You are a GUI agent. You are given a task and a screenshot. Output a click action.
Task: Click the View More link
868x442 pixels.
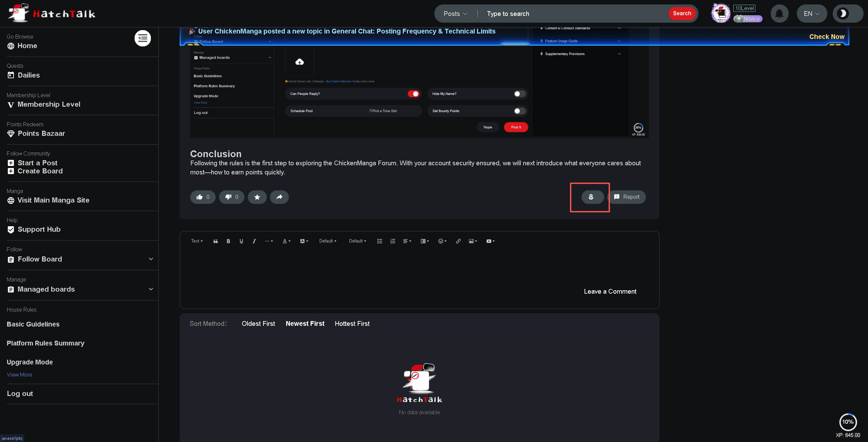pyautogui.click(x=19, y=375)
